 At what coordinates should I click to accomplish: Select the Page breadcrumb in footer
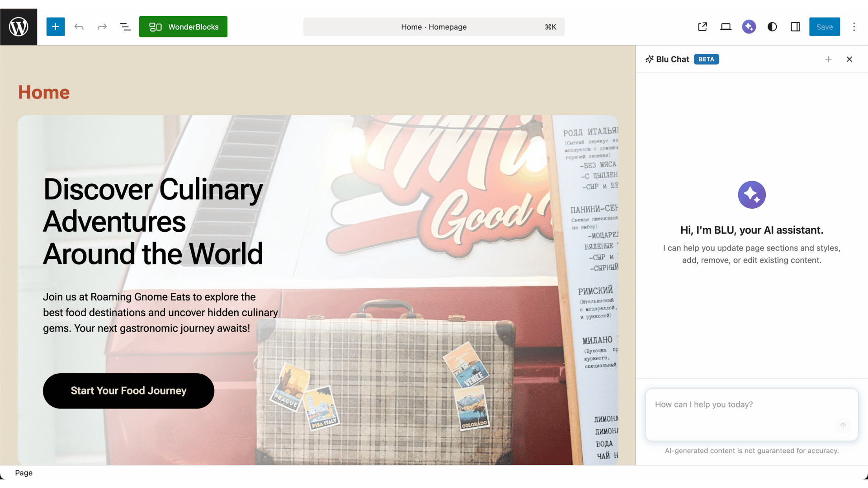point(24,473)
